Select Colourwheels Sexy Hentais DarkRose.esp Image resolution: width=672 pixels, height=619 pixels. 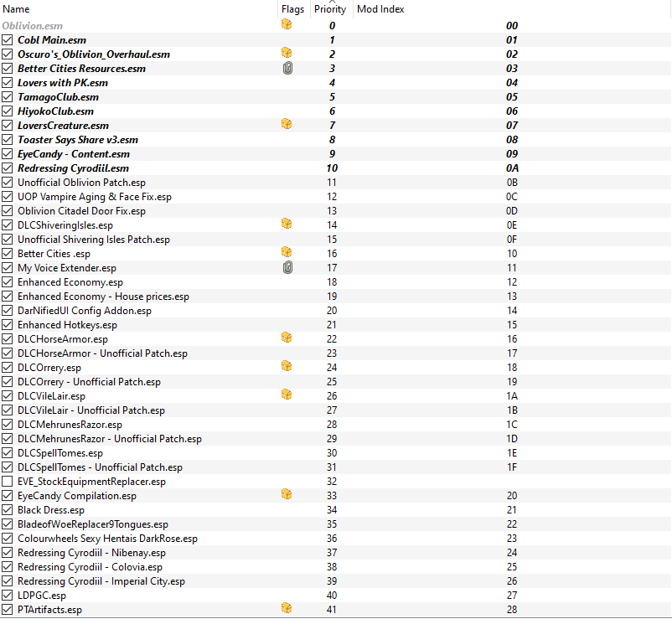[x=107, y=539]
